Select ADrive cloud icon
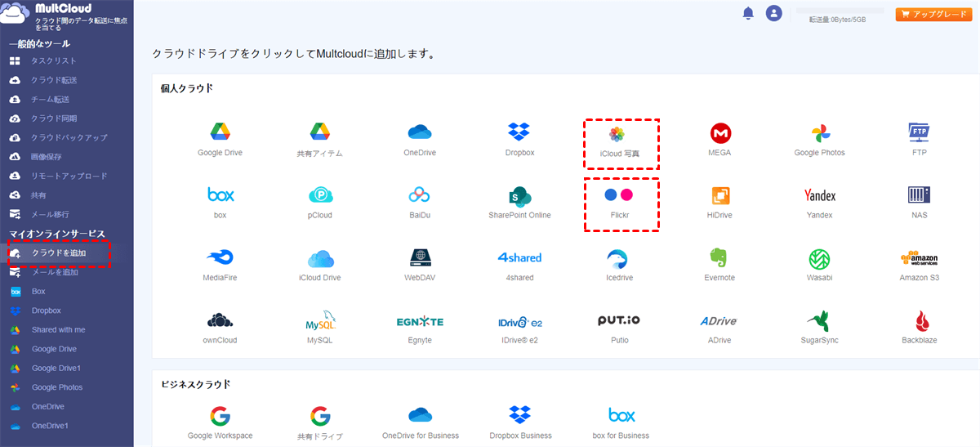 719,321
